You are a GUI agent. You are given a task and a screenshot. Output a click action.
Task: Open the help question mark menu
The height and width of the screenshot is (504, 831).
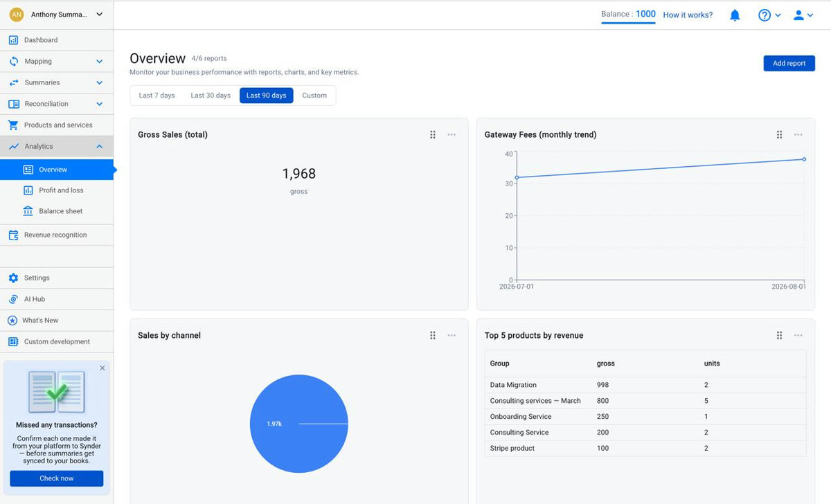click(x=769, y=15)
